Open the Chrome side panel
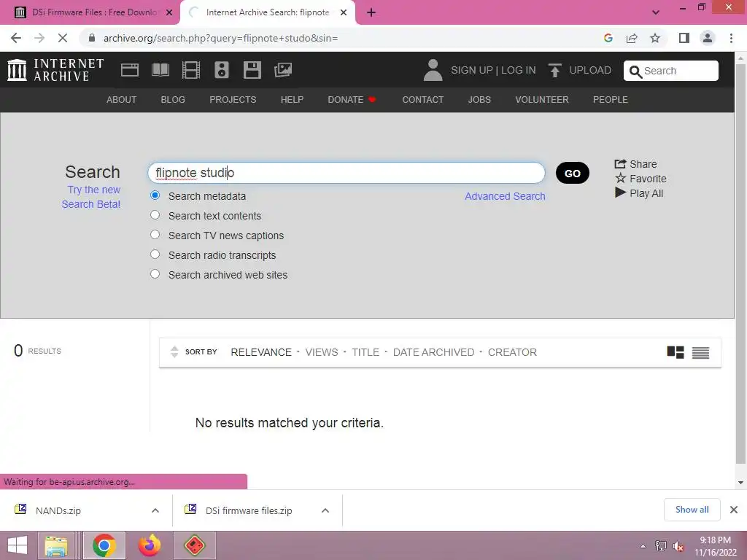Image resolution: width=747 pixels, height=560 pixels. point(684,38)
